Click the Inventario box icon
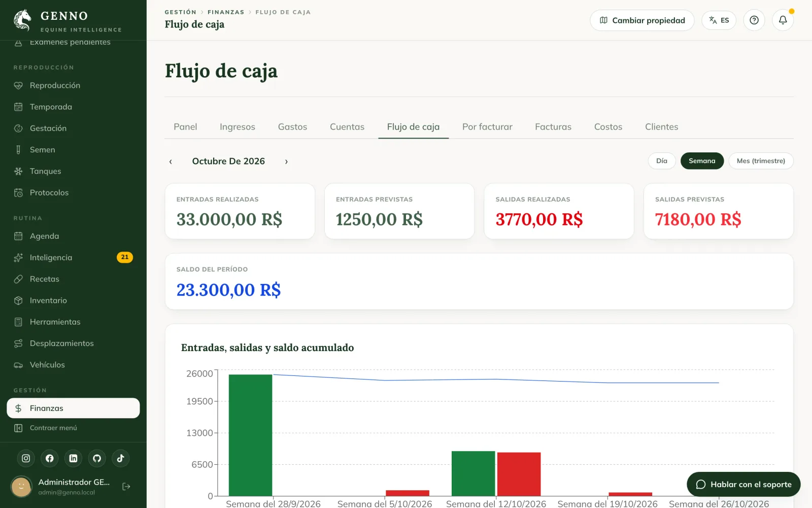The height and width of the screenshot is (508, 812). 18,301
